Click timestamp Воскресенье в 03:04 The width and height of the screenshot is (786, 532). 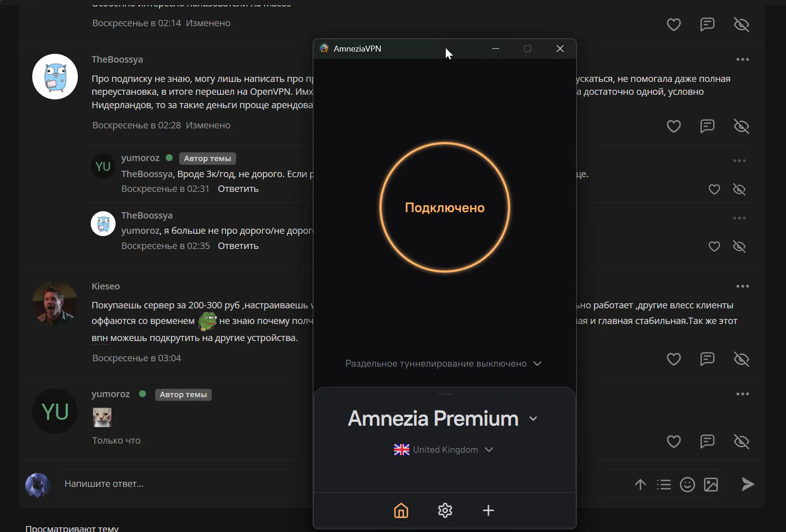pyautogui.click(x=137, y=358)
